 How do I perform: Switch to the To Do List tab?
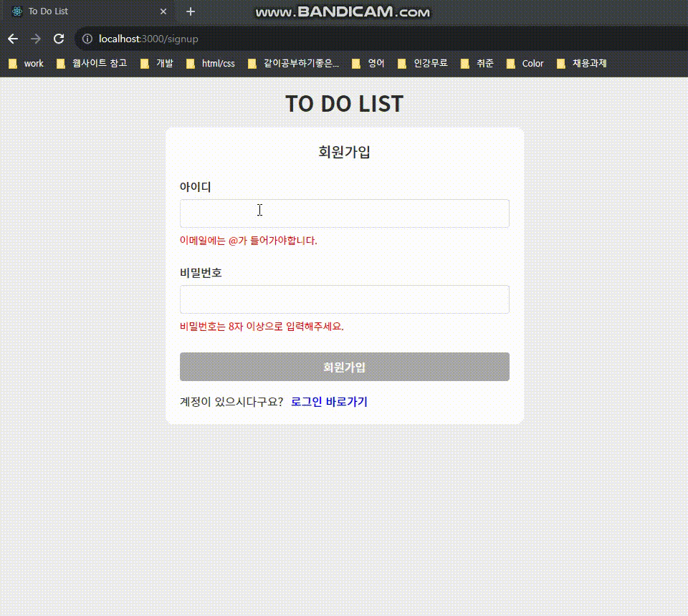coord(79,11)
